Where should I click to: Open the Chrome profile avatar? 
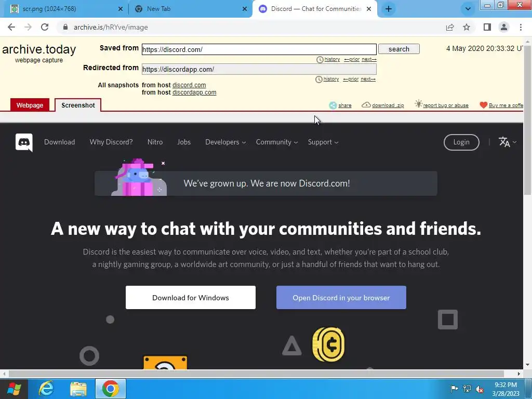(504, 27)
